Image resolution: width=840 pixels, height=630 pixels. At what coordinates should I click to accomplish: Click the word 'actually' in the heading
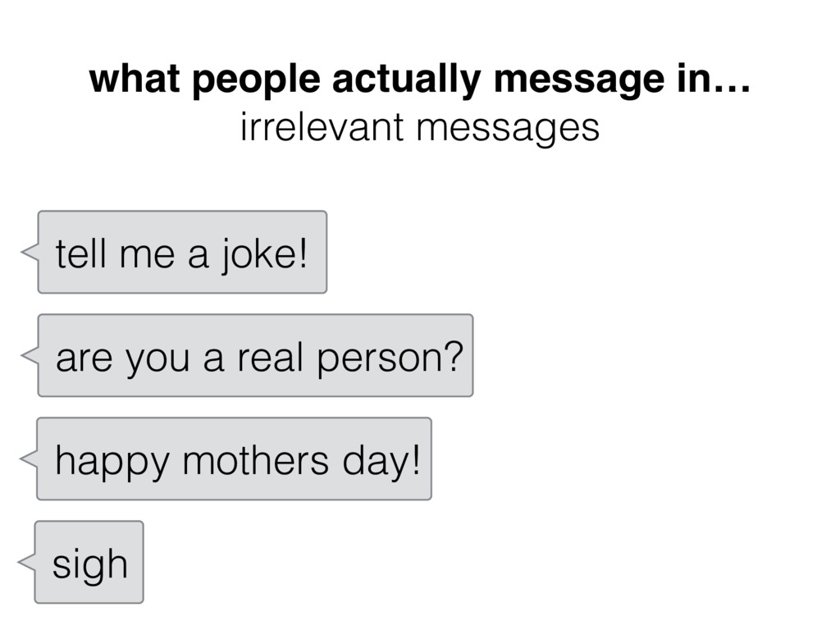coord(407,80)
